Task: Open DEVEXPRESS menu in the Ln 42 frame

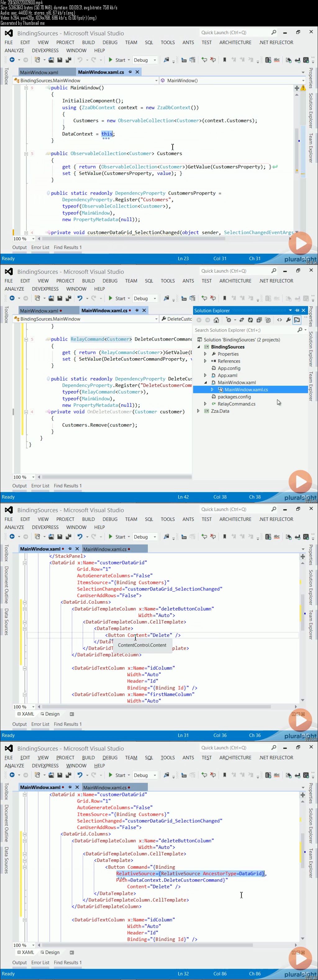Action: pyautogui.click(x=45, y=289)
